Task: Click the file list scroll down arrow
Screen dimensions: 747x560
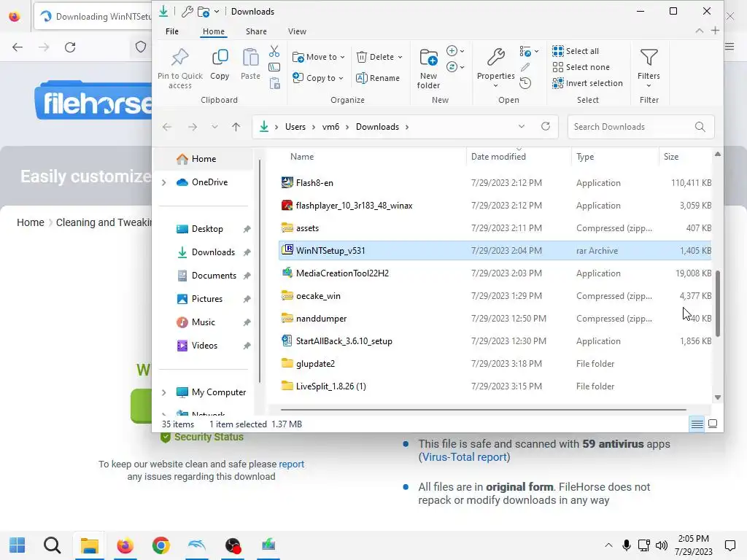Action: pyautogui.click(x=718, y=397)
